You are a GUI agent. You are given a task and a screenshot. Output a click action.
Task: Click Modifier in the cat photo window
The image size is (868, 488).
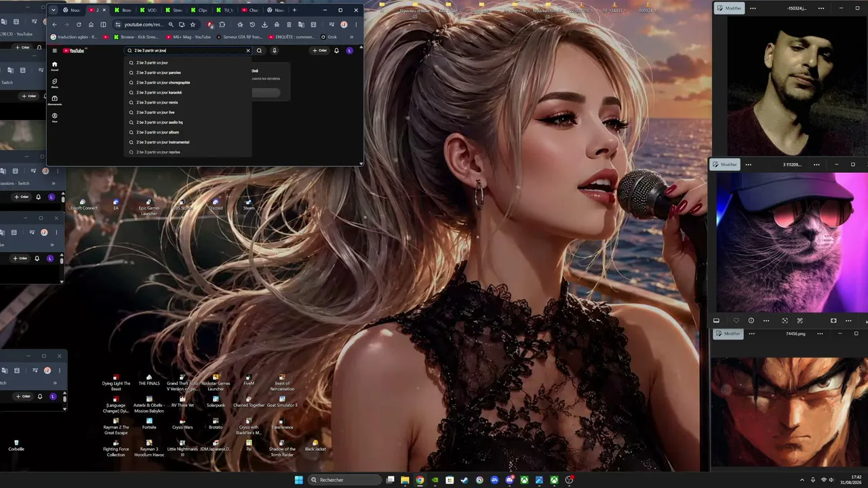(725, 165)
